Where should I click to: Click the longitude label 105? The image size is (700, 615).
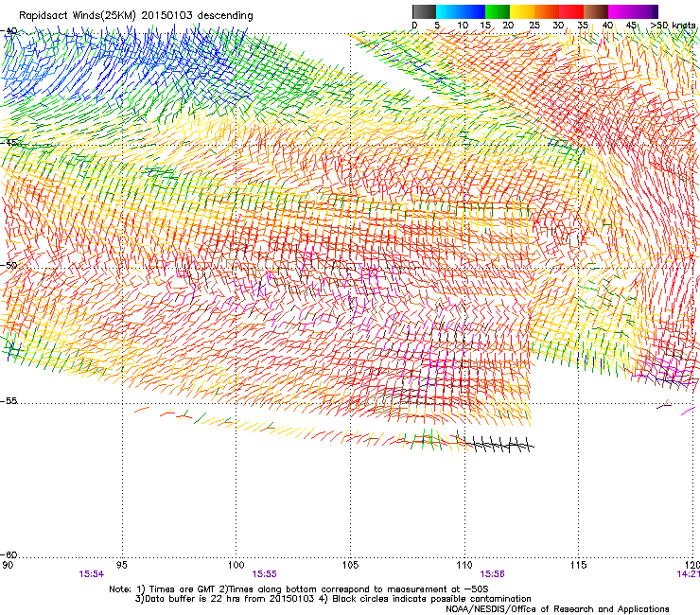(350, 565)
